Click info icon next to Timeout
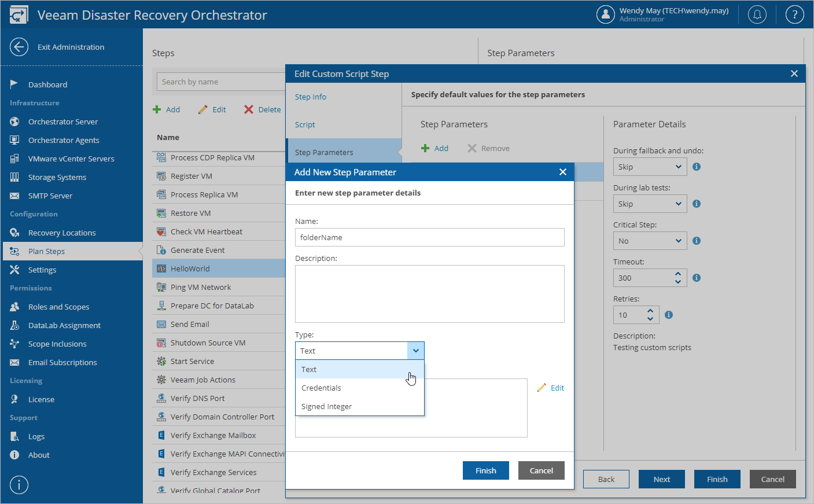This screenshot has height=504, width=814. pos(697,278)
